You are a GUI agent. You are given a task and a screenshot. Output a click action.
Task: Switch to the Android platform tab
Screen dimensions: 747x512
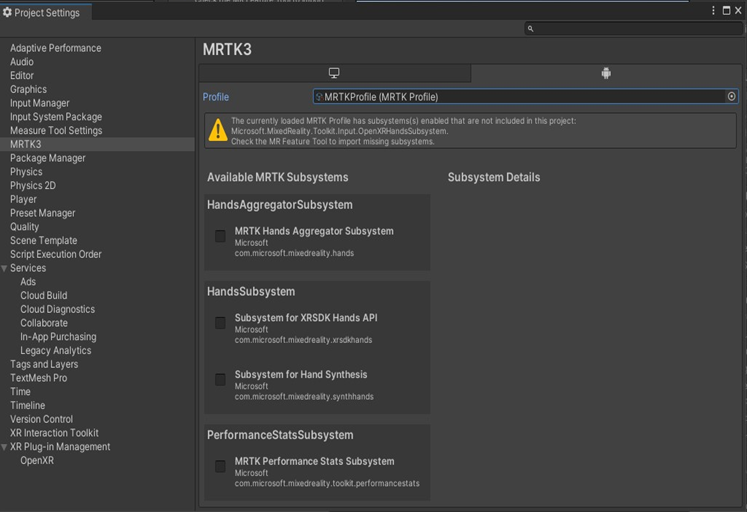click(x=606, y=73)
